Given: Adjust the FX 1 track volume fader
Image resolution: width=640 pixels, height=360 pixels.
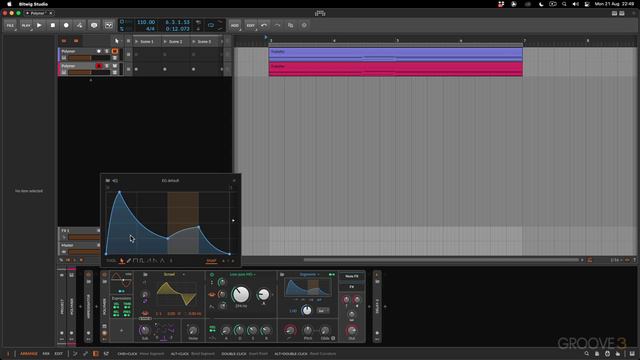Looking at the screenshot, I should tap(84, 237).
